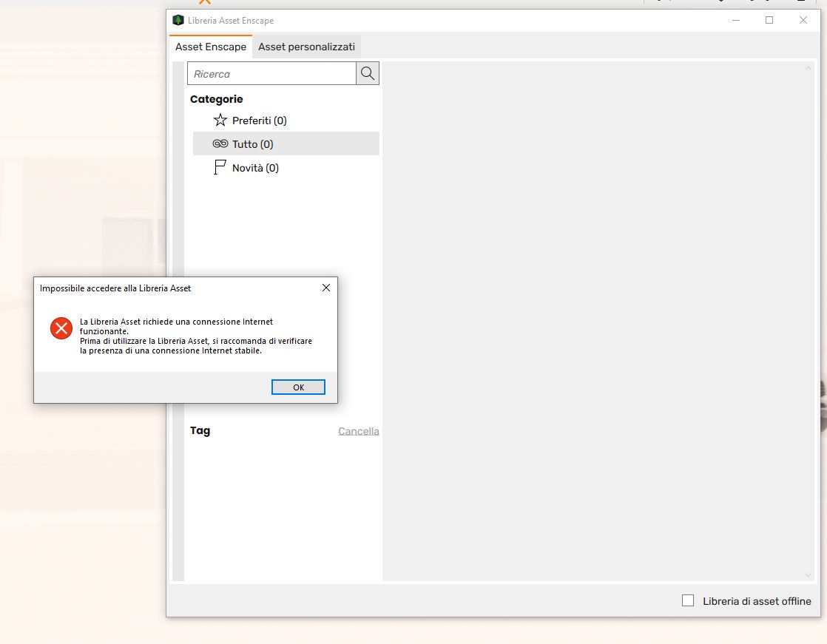Open the Novità (0) category
The image size is (827, 644).
click(286, 168)
